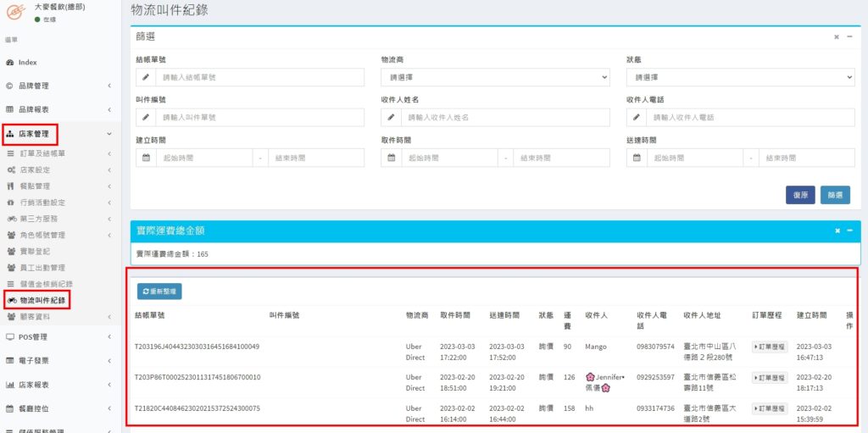The width and height of the screenshot is (868, 433).
Task: Click the Index dashboard icon in sidebar
Action: coord(10,63)
